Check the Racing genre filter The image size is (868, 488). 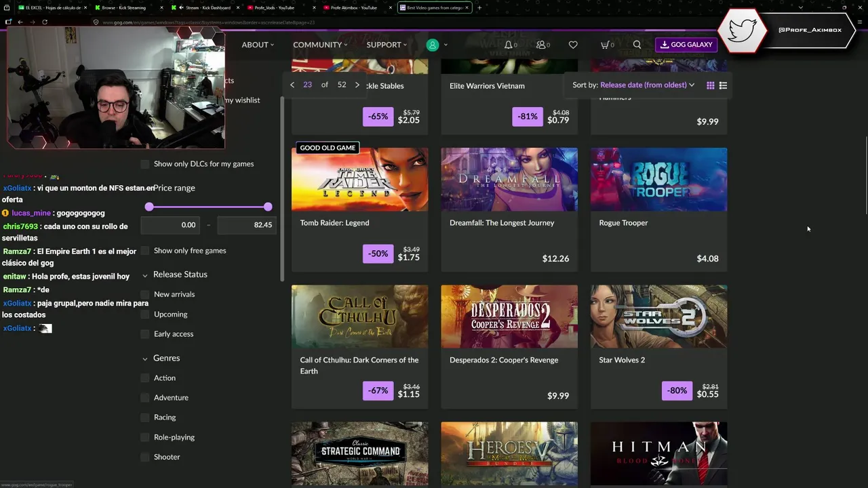coord(145,418)
